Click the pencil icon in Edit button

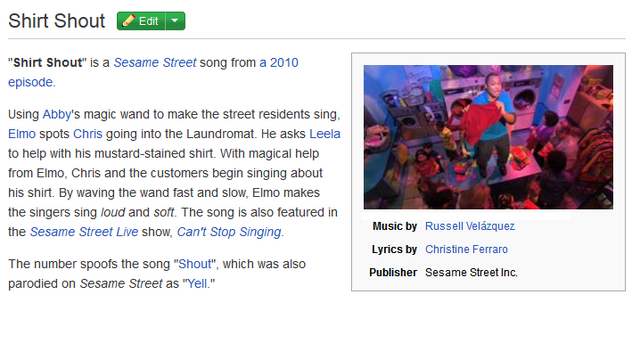point(128,20)
